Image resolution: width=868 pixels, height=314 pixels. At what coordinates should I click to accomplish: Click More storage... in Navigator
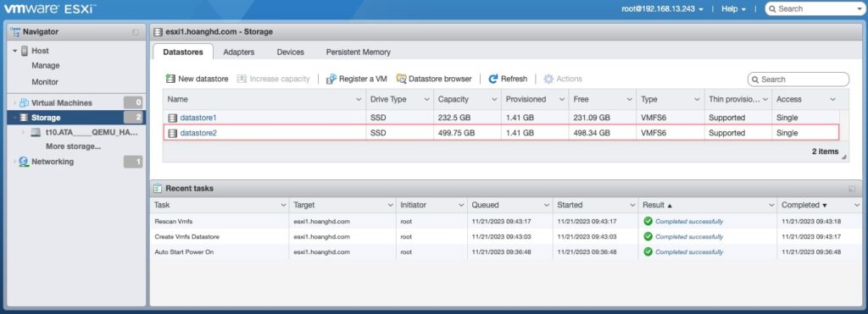point(73,146)
